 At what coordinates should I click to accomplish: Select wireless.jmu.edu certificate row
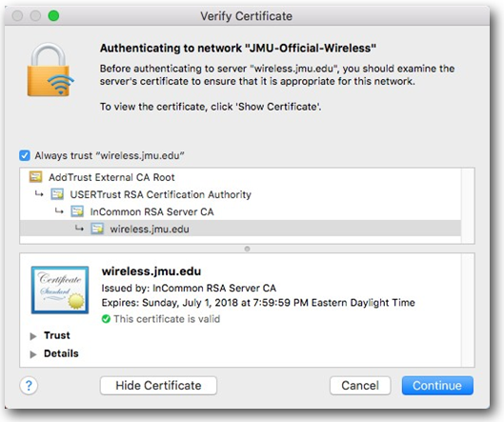[x=240, y=229]
